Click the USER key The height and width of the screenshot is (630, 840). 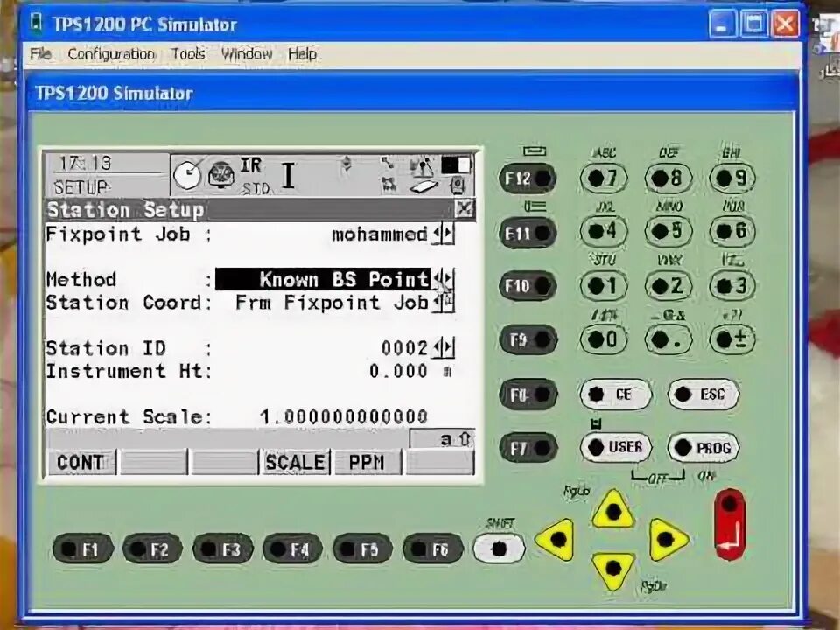(616, 447)
